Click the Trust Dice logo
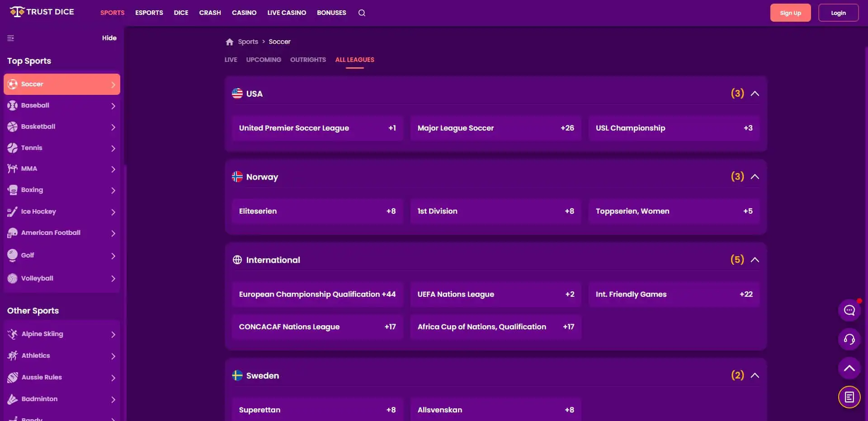Screen dimensions: 868x421 [x=42, y=12]
